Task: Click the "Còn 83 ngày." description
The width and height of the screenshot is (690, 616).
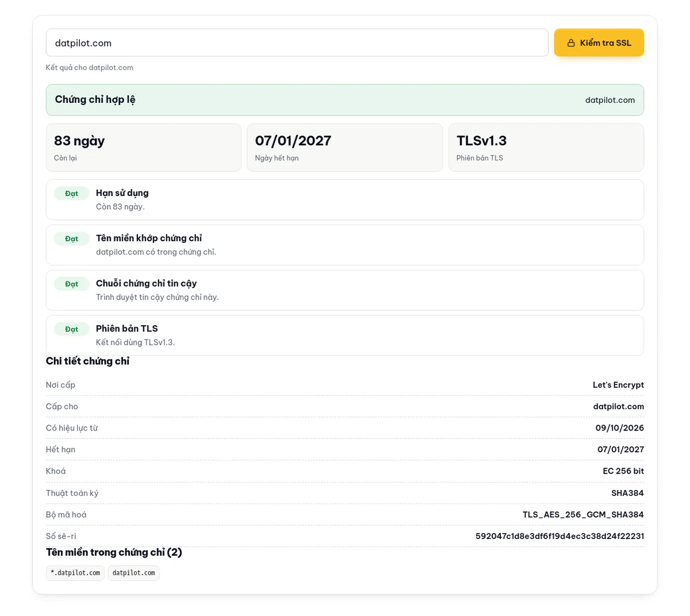Action: click(x=120, y=207)
